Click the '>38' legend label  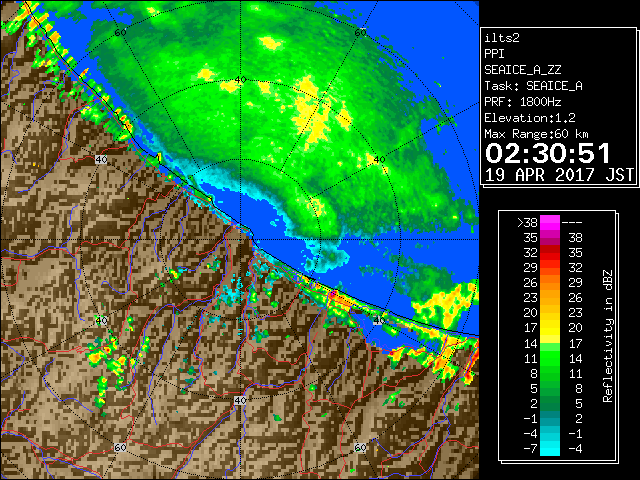coord(527,223)
